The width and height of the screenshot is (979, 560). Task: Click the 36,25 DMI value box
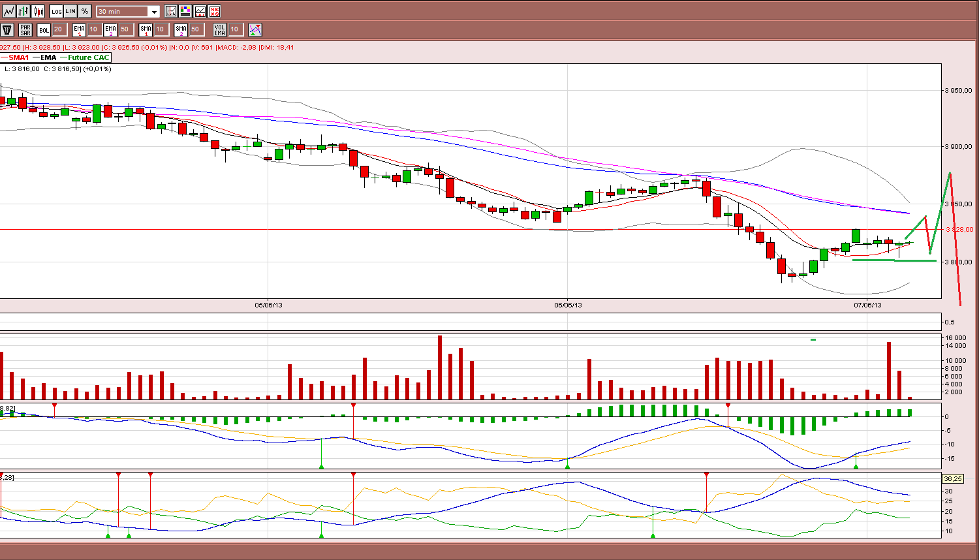[953, 479]
